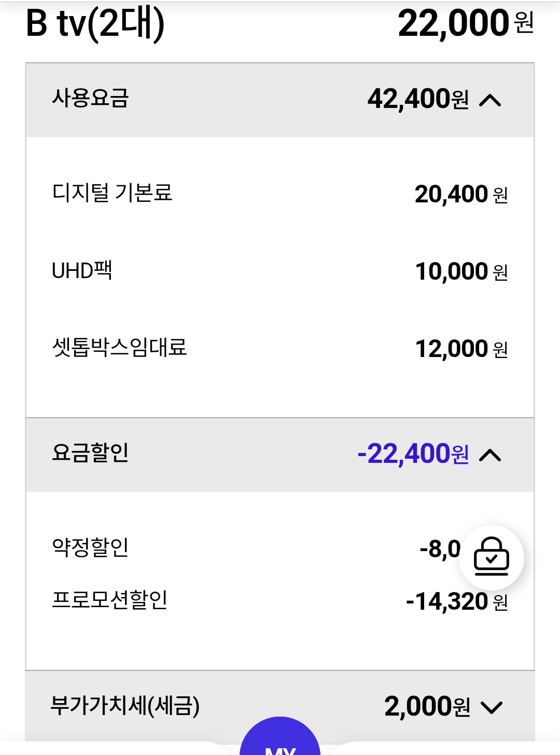The height and width of the screenshot is (755, 560).
Task: Tap the -14,320원 promotion amount
Action: coord(457,602)
